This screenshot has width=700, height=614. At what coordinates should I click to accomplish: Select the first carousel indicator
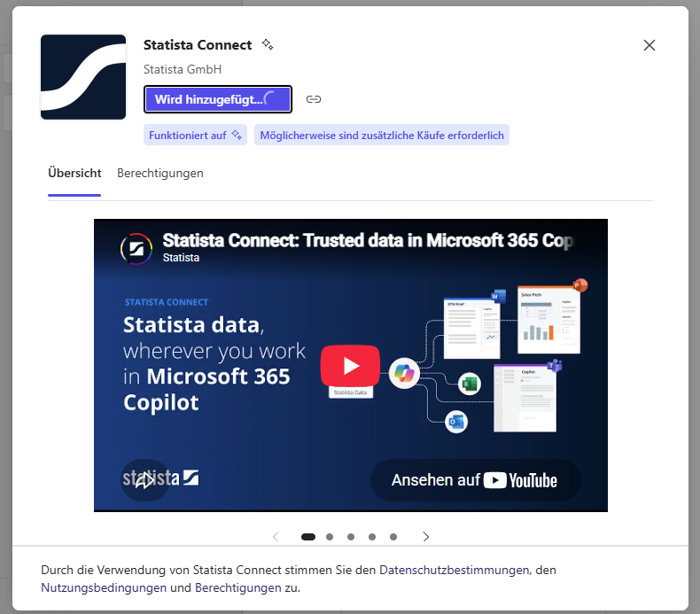point(308,537)
